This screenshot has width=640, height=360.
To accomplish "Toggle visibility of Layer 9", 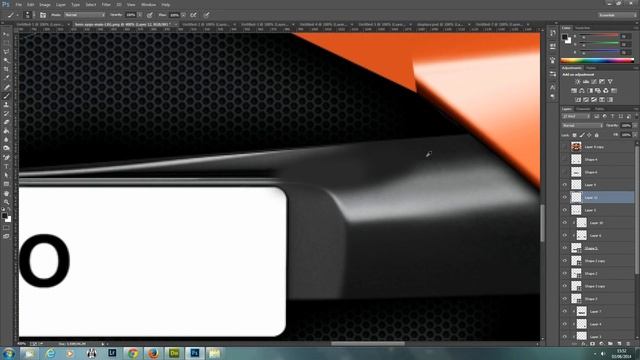I will point(565,185).
